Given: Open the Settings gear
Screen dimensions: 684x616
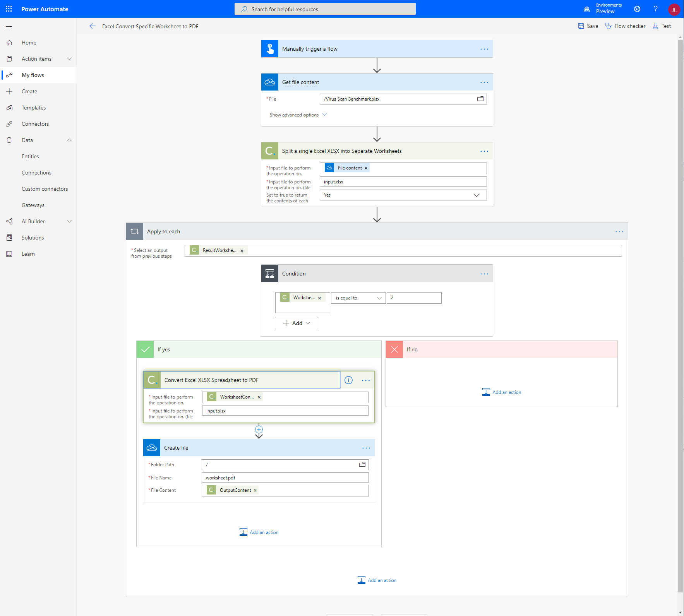Looking at the screenshot, I should 637,9.
